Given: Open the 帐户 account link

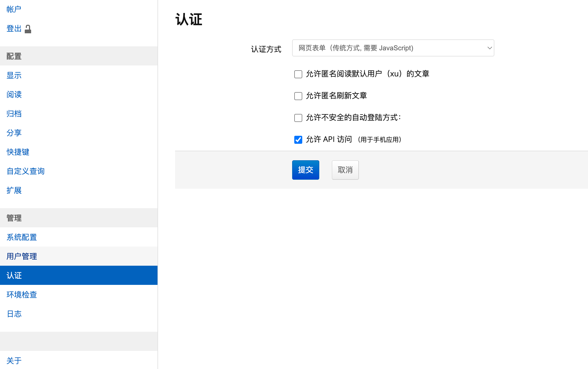Looking at the screenshot, I should click(x=14, y=9).
